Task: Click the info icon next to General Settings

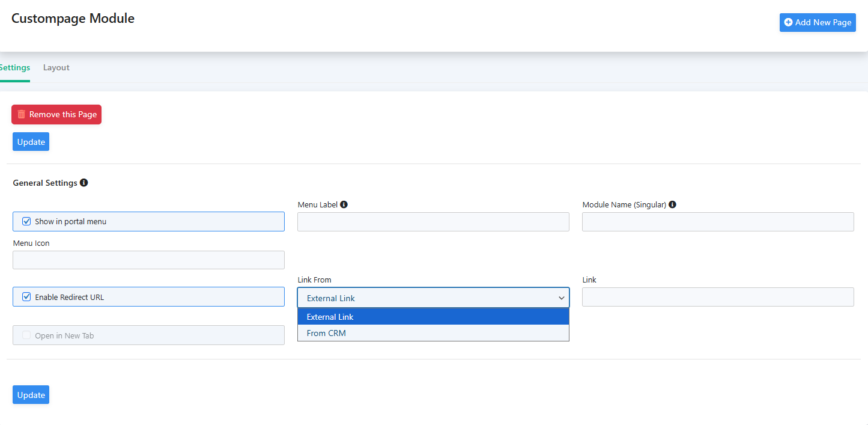Action: coord(84,183)
